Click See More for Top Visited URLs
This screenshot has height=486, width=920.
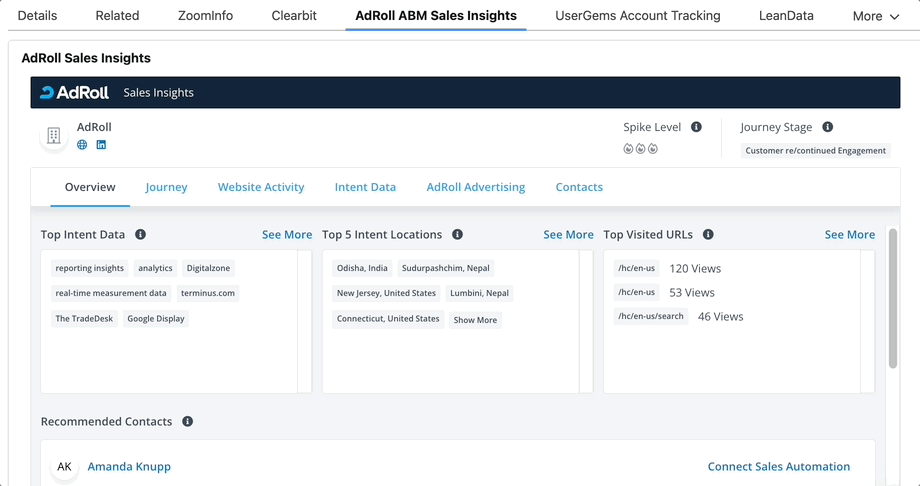coord(849,235)
